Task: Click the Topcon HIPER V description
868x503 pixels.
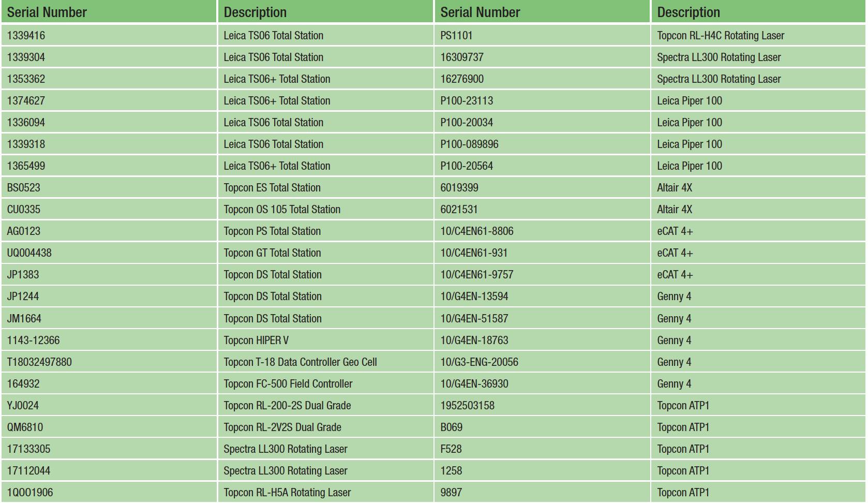Action: [256, 340]
